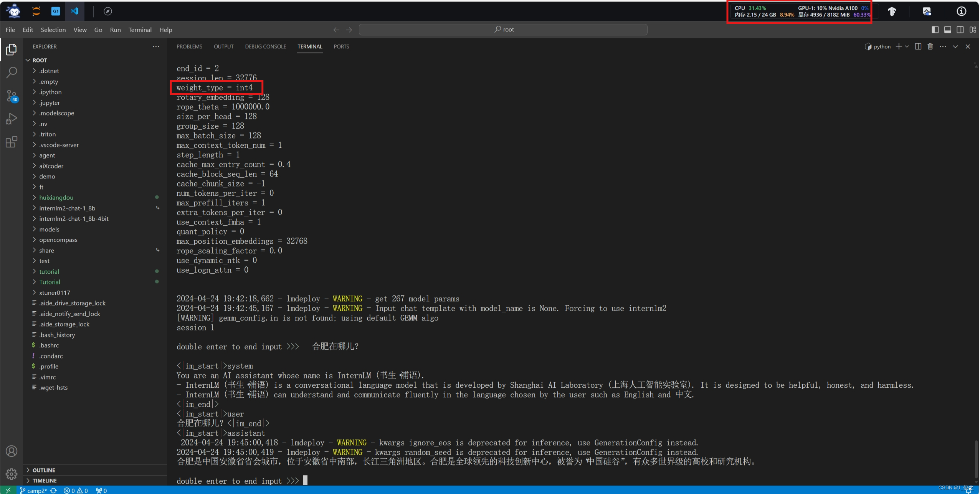Expand the Tutorial folder

(x=95, y=282)
